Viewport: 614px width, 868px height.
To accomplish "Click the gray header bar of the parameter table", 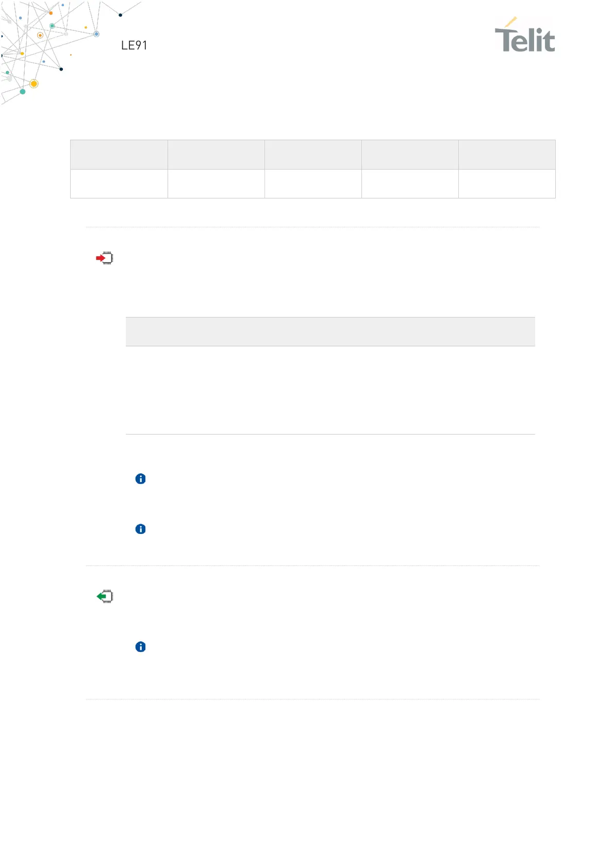I will coord(330,331).
